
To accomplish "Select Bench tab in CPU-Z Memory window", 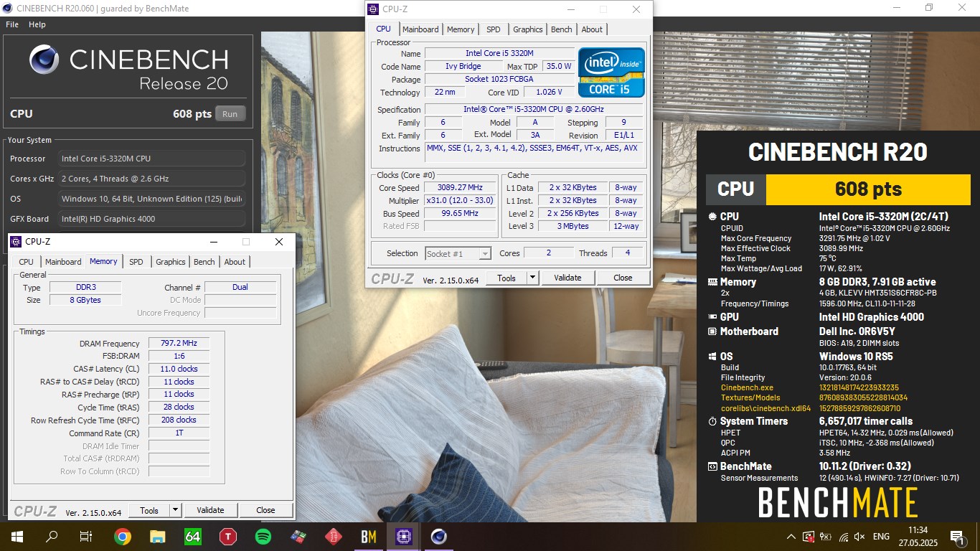I will tap(204, 262).
